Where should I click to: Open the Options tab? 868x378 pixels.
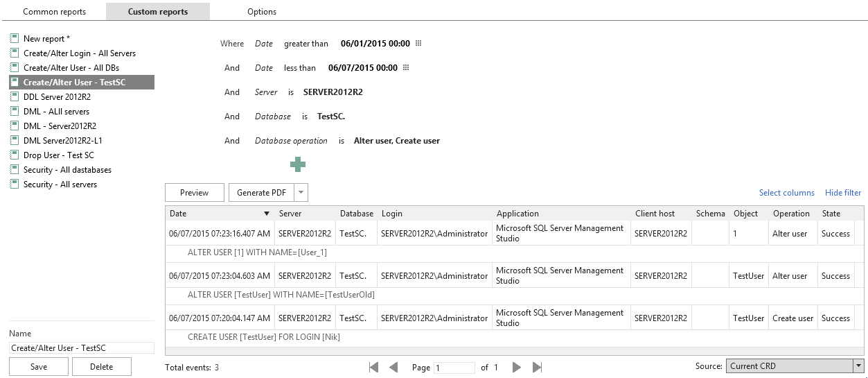click(x=262, y=12)
